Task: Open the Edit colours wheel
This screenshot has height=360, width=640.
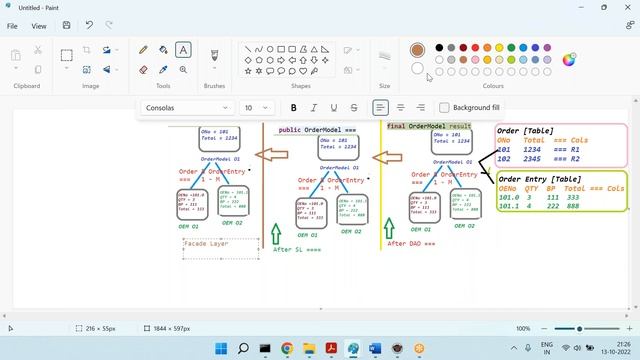Action: pos(569,60)
